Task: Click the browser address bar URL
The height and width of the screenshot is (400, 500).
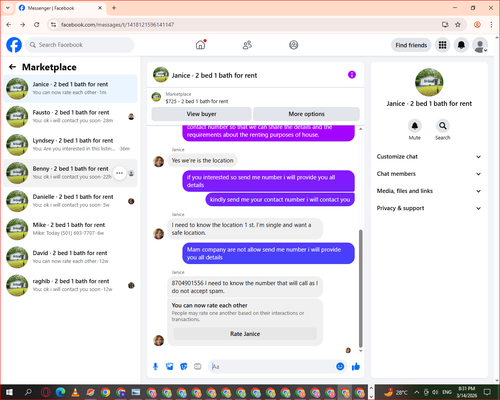Action: (x=117, y=25)
